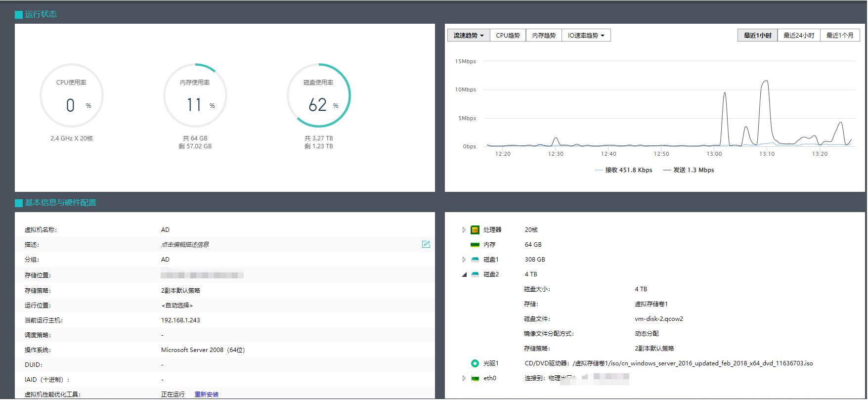Select the 最近1小时 time range
868x400 pixels.
pyautogui.click(x=757, y=36)
